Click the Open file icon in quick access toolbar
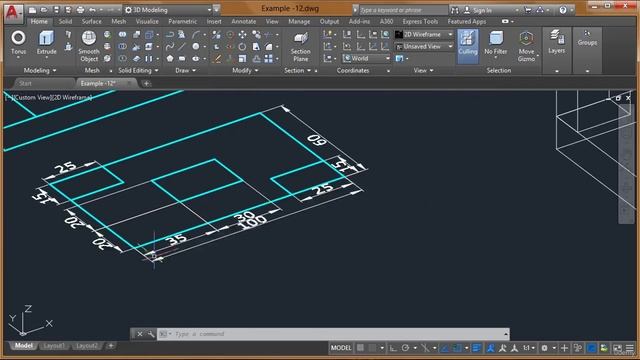 (x=44, y=10)
